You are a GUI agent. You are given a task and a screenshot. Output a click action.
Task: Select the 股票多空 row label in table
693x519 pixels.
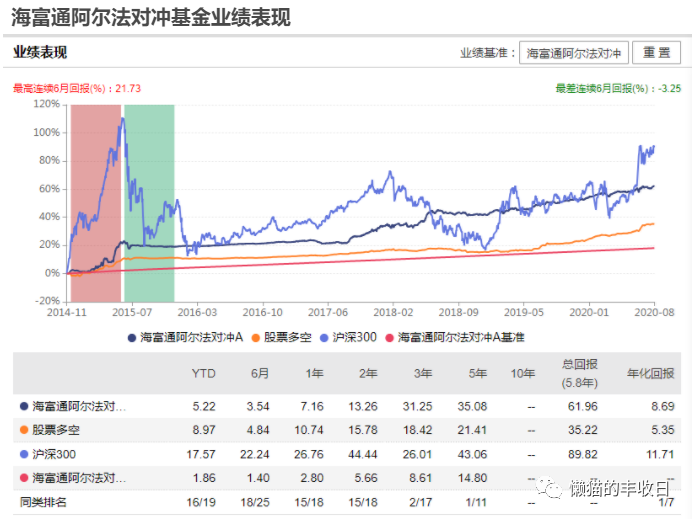56,430
